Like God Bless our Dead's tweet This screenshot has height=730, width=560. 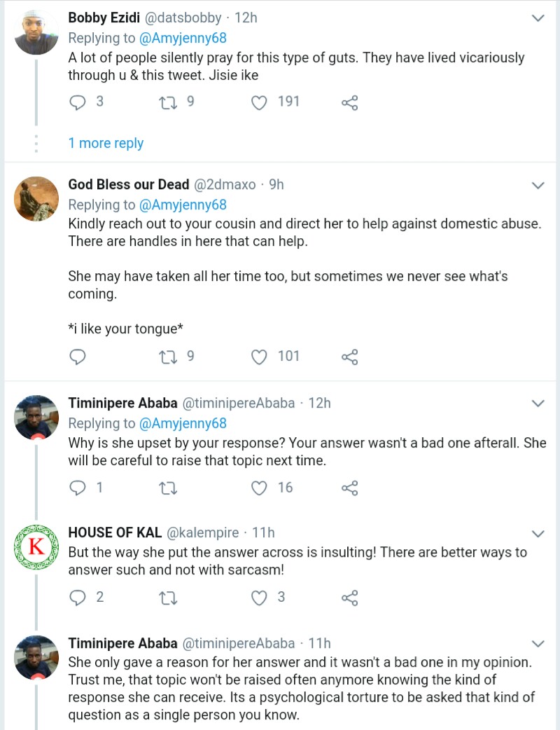[x=260, y=357]
